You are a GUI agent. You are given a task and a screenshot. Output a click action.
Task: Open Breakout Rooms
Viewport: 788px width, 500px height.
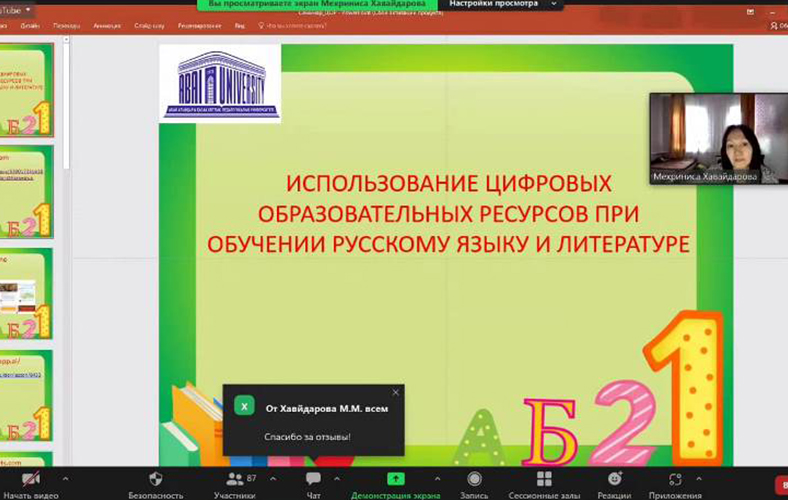click(544, 479)
